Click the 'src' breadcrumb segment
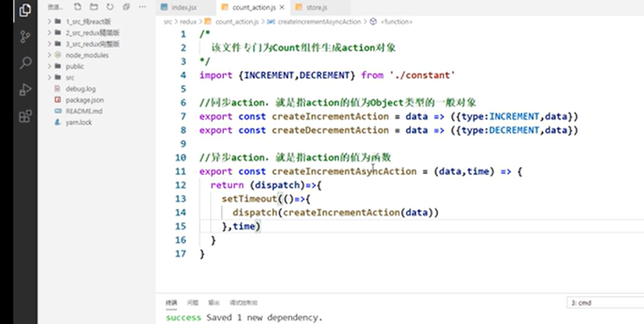The image size is (644, 324). pos(168,22)
